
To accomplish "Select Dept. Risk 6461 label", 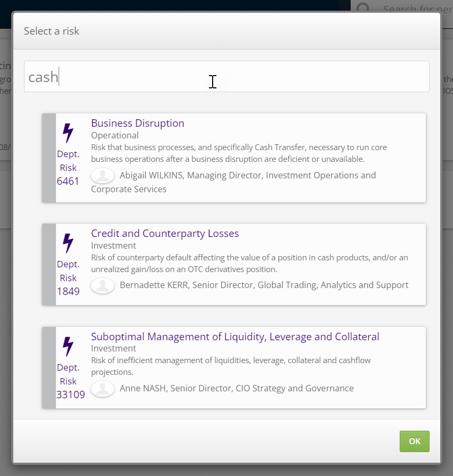I will coord(68,168).
